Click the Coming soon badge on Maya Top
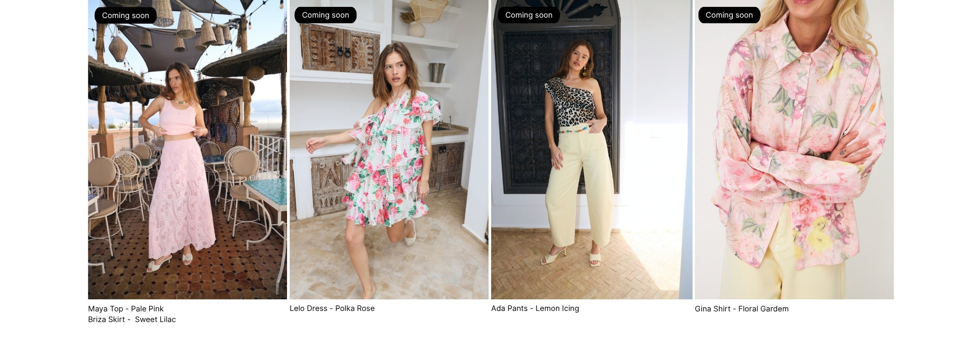Screen dimensions: 980x348 (125, 15)
